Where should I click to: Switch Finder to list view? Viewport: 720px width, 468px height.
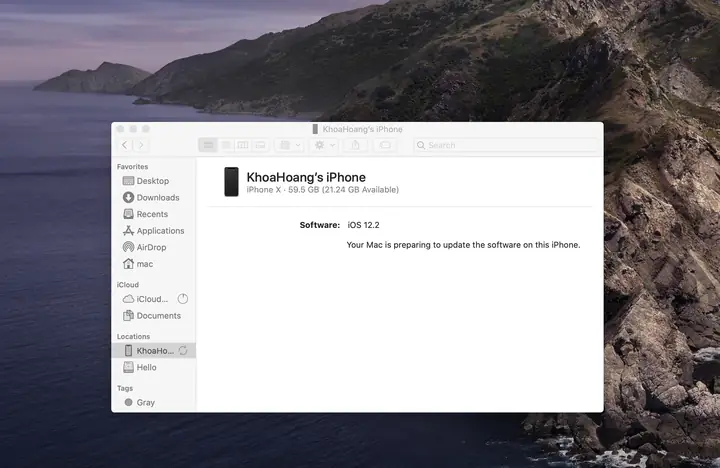[225, 145]
